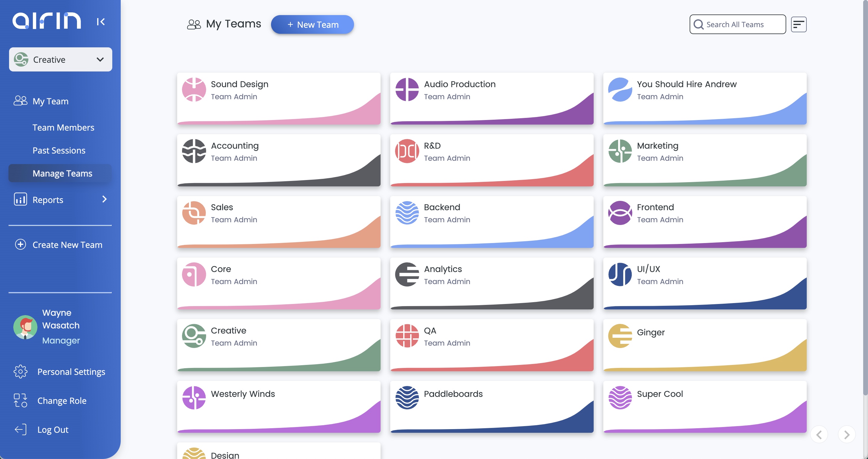Screen dimensions: 868x459
Task: Open Personal Settings label
Action: [x=71, y=372]
